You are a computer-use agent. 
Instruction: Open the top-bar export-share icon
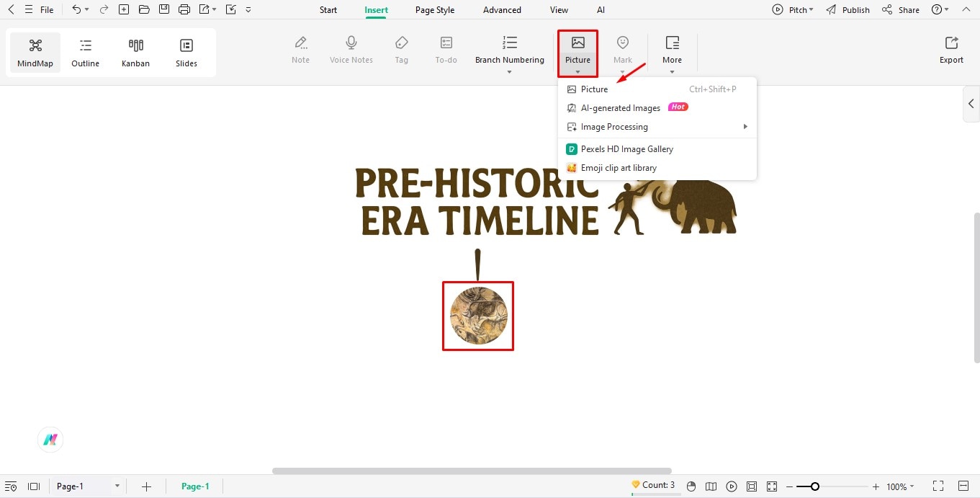coord(204,10)
